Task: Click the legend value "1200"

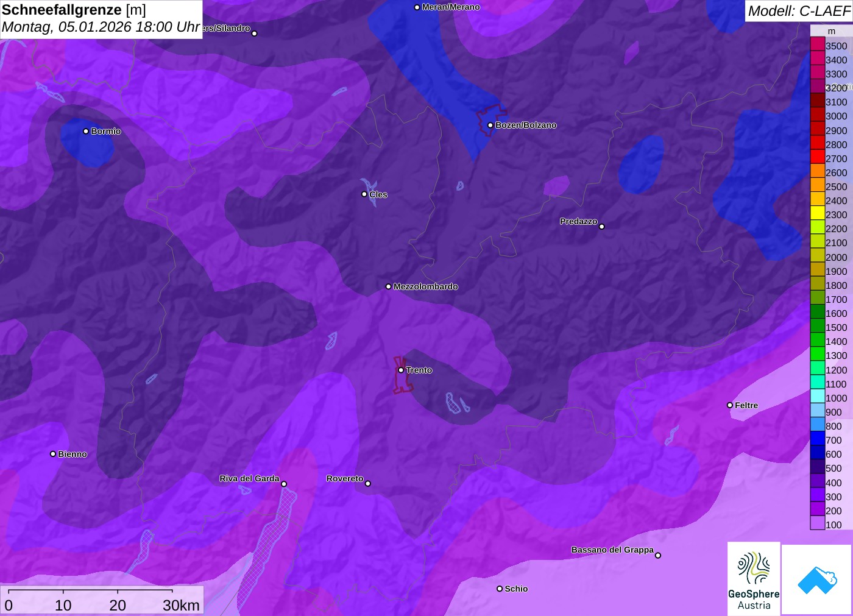Action: tap(837, 370)
